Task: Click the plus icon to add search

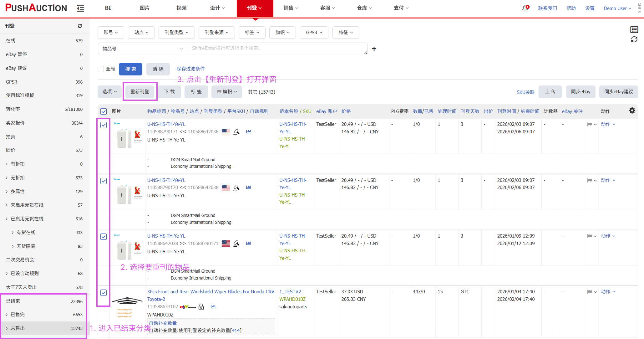Action: (374, 49)
